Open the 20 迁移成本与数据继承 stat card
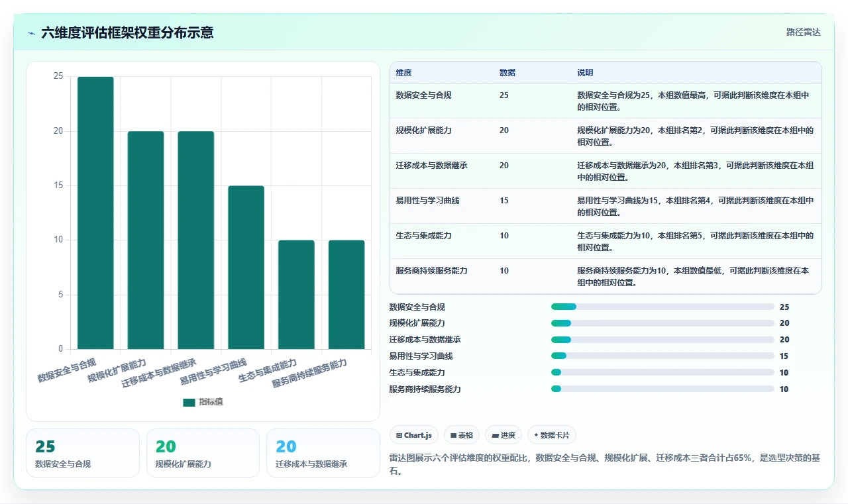 [323, 453]
